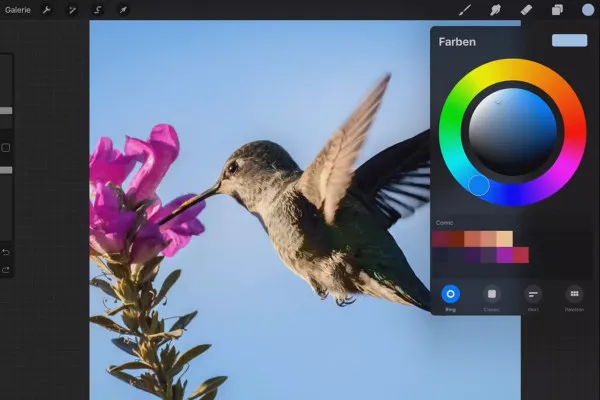Pick the dark purple palette swatch
Image resolution: width=600 pixels, height=400 pixels.
click(x=472, y=255)
